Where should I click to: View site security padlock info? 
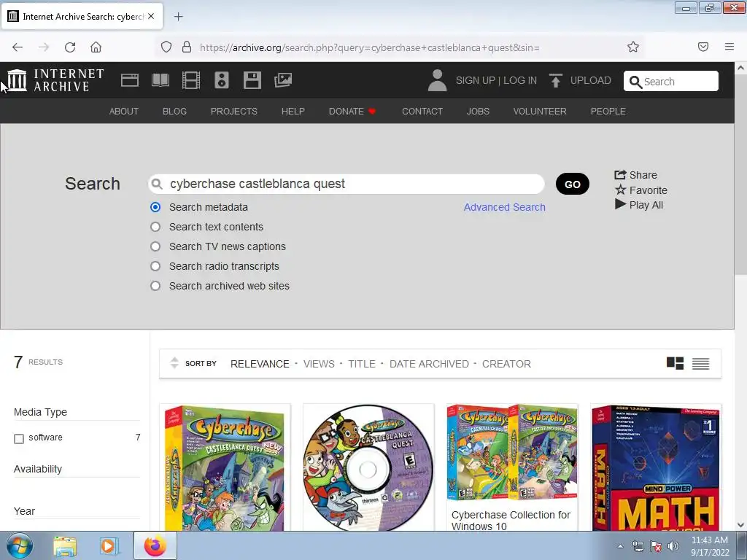[x=187, y=47]
